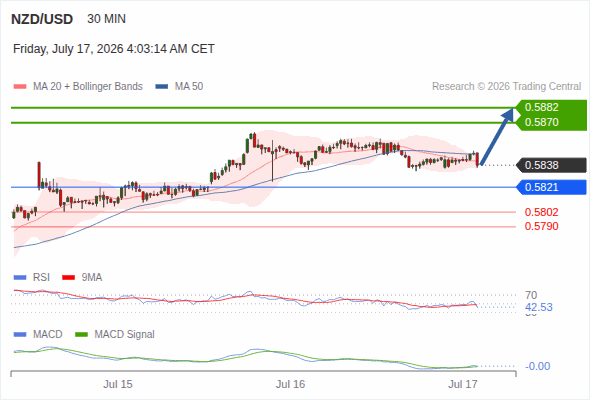Select the red 9MA legend marker
This screenshot has width=590, height=400.
[68, 278]
